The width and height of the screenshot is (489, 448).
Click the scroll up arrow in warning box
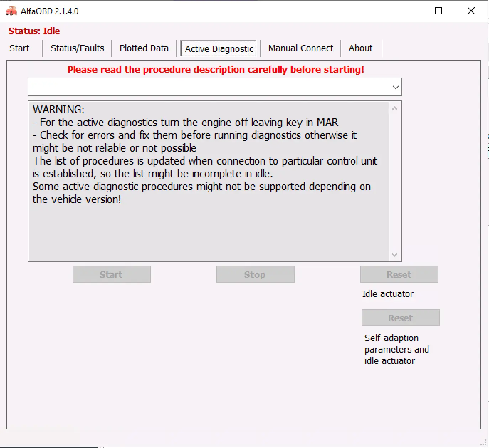point(394,109)
